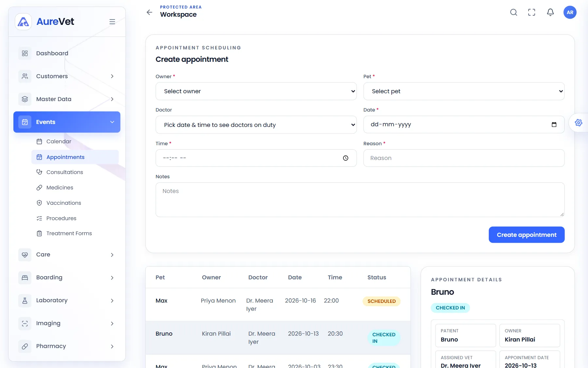Open the floating settings gear

pyautogui.click(x=579, y=123)
